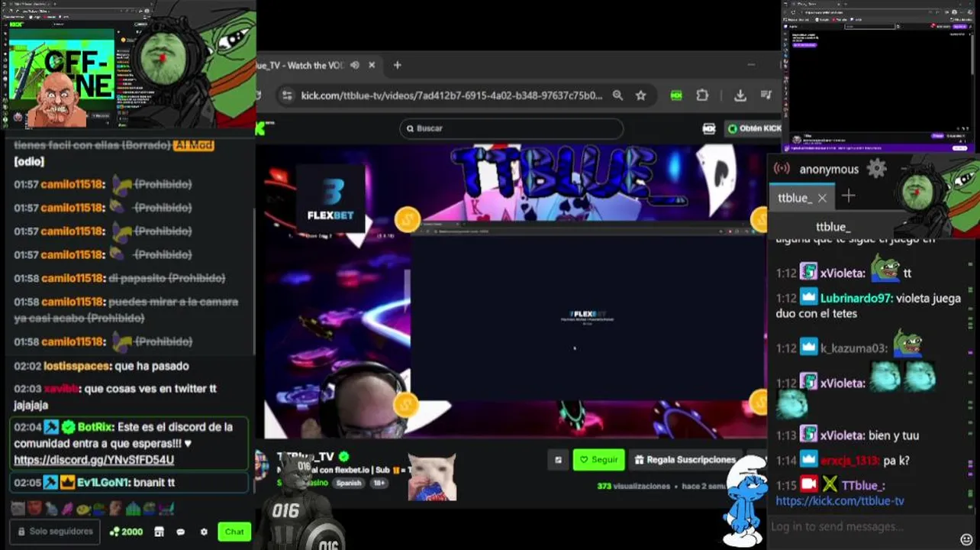Image resolution: width=980 pixels, height=550 pixels.
Task: Click the tab mute speaker icon
Action: (355, 65)
